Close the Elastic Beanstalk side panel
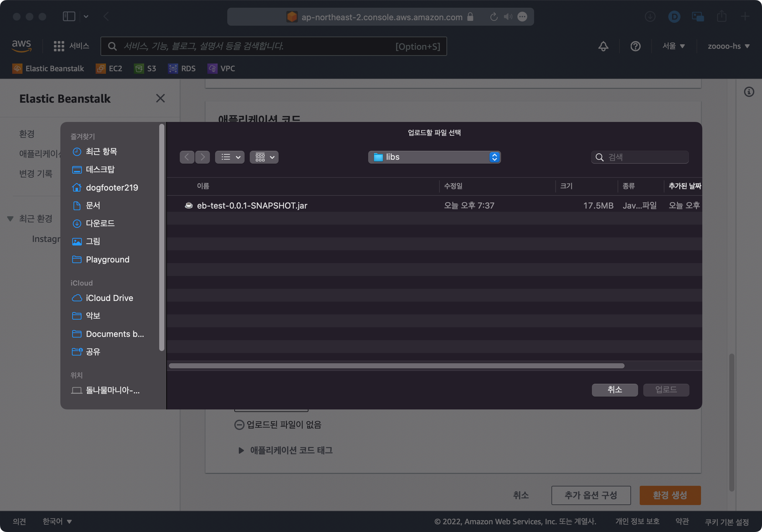The width and height of the screenshot is (762, 532). [160, 98]
